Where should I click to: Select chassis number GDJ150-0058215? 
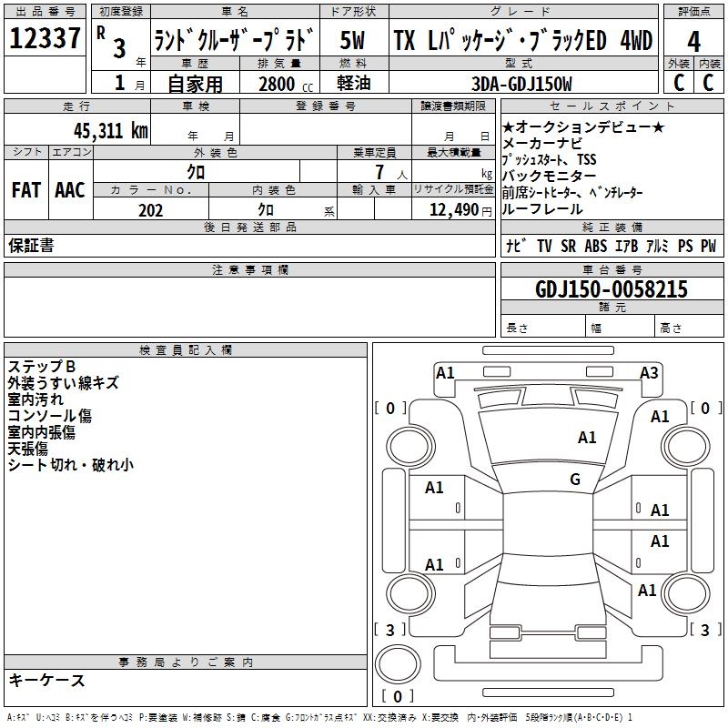point(612,289)
